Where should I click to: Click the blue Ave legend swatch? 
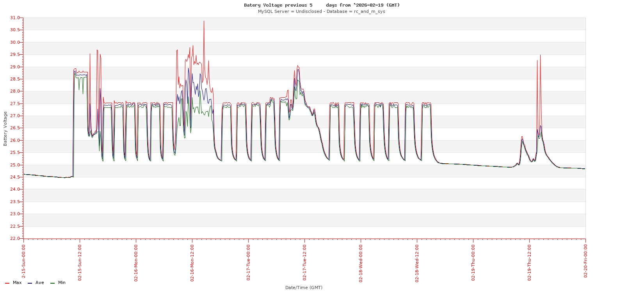pyautogui.click(x=30, y=283)
